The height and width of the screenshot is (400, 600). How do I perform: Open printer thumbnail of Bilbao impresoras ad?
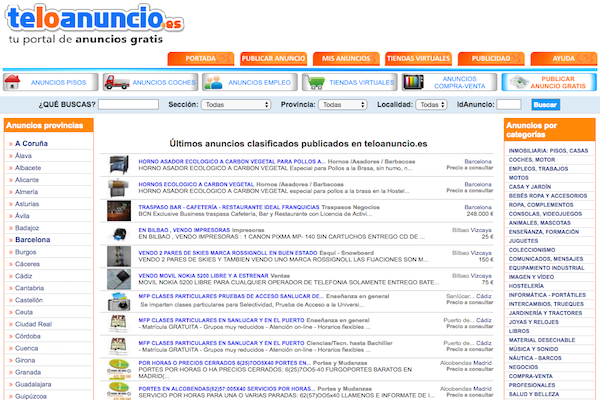(119, 233)
